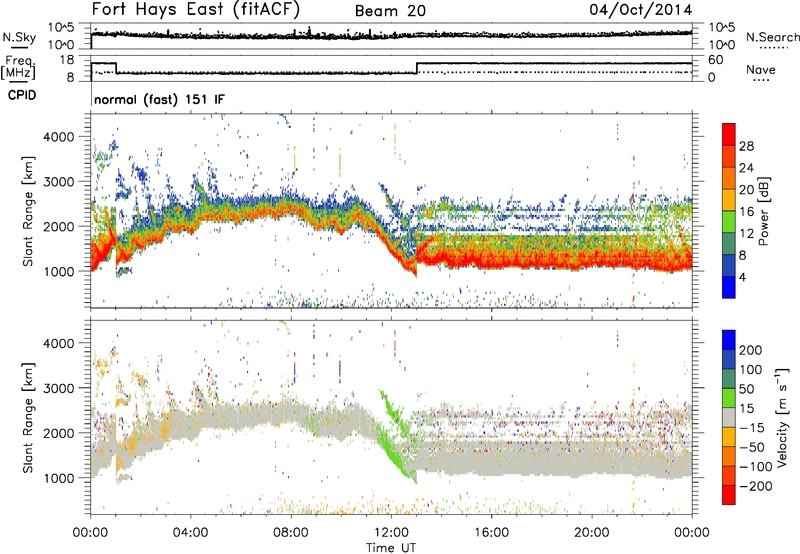
Task: Click the "2000" tick of the velocity panel
Action: point(58,433)
